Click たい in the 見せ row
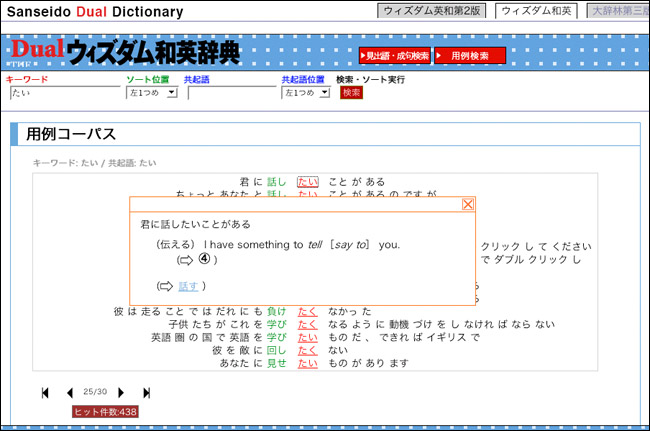 click(x=308, y=363)
